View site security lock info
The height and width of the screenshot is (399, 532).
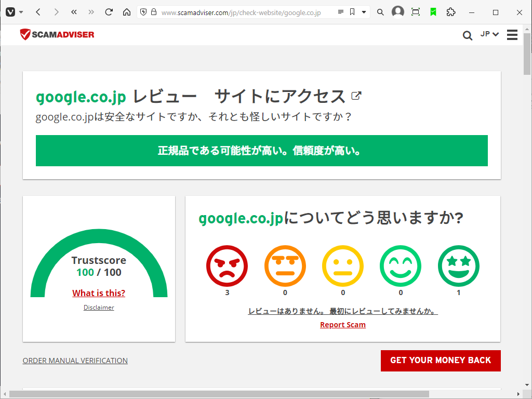(x=154, y=12)
